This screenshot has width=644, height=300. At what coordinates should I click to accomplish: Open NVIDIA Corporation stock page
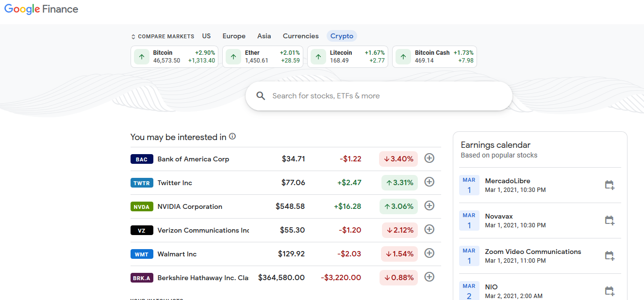click(x=286, y=206)
